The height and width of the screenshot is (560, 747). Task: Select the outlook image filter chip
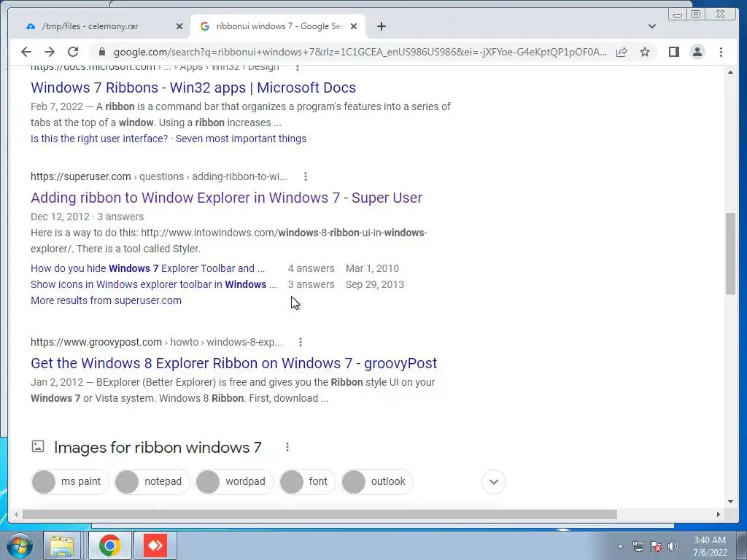tap(377, 482)
